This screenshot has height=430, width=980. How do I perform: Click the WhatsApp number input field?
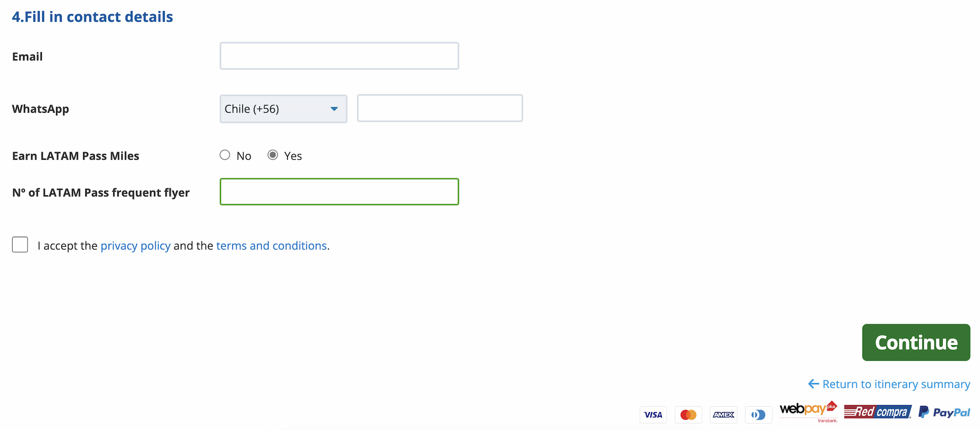(439, 108)
